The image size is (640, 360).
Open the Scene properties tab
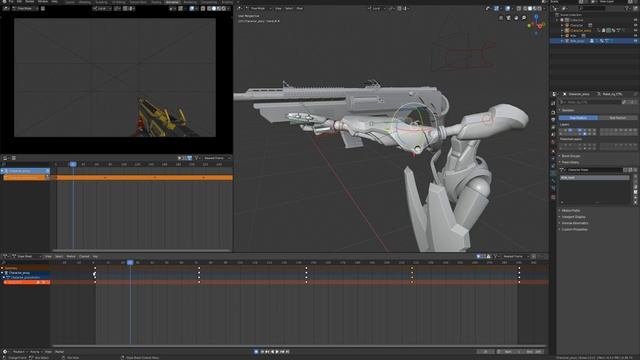click(x=553, y=134)
